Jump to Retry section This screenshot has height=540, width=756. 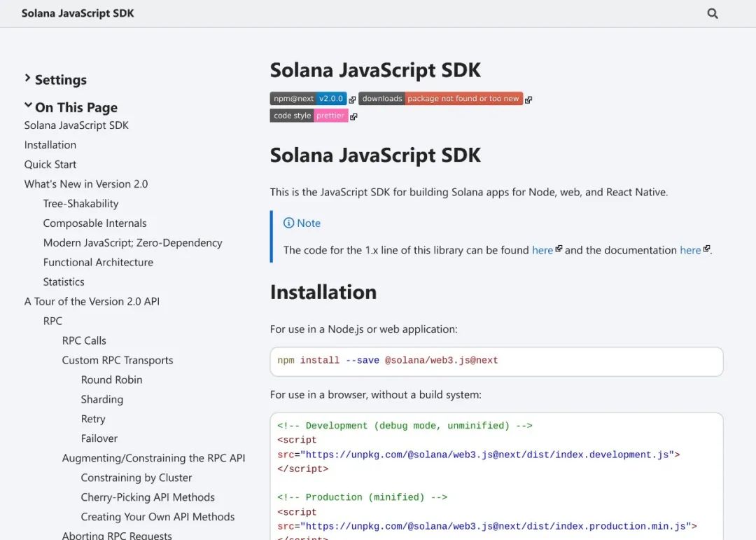click(93, 419)
